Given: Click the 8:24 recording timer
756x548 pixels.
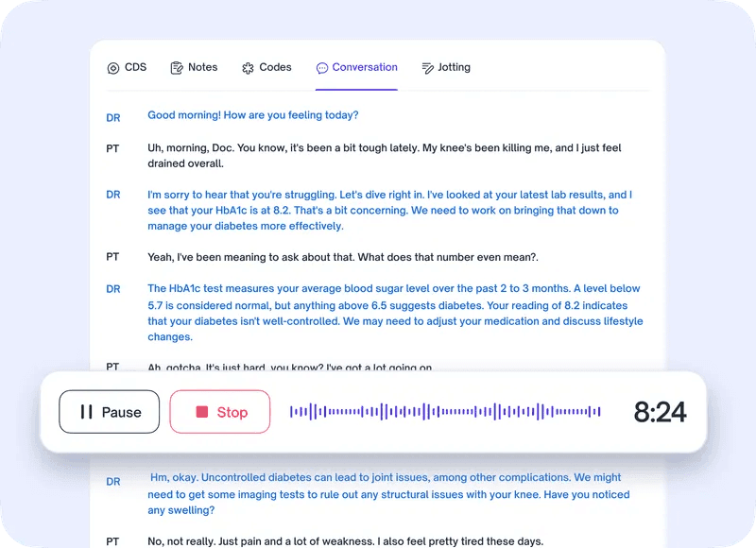Looking at the screenshot, I should point(660,412).
